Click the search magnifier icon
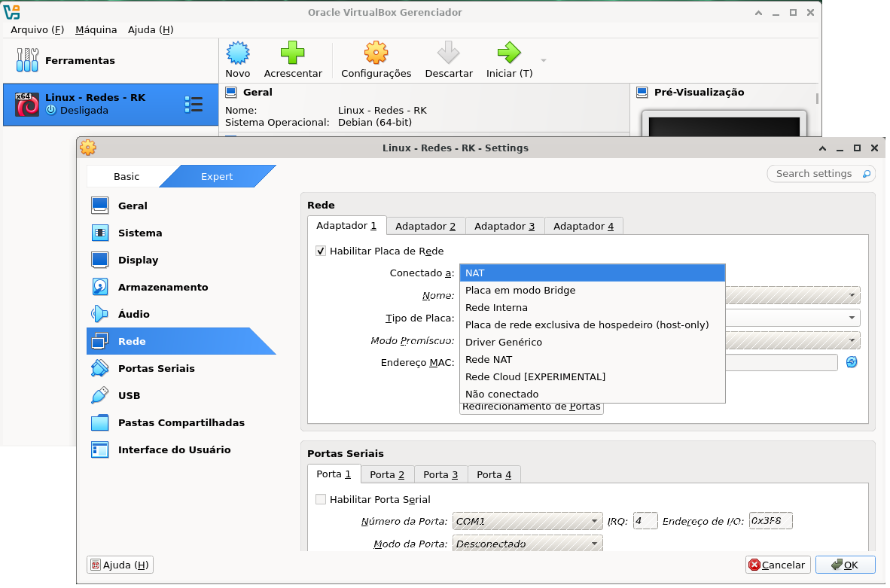Image resolution: width=890 pixels, height=588 pixels. pos(866,174)
